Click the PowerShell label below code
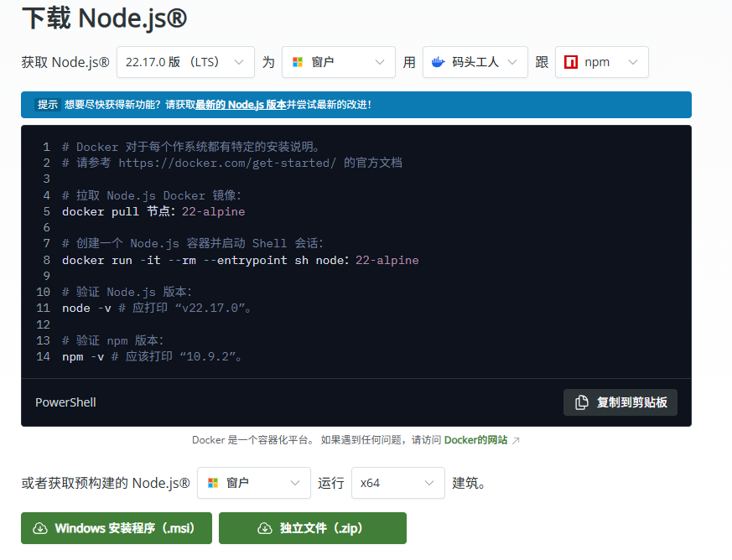The width and height of the screenshot is (732, 560). (65, 402)
